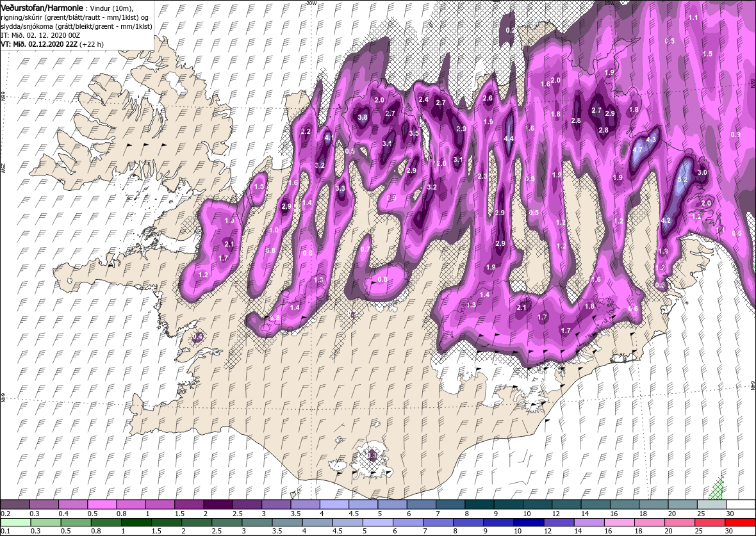The image size is (756, 536).
Task: Select the pale lavender 5 swatch in the rain legend
Action: [x=378, y=523]
